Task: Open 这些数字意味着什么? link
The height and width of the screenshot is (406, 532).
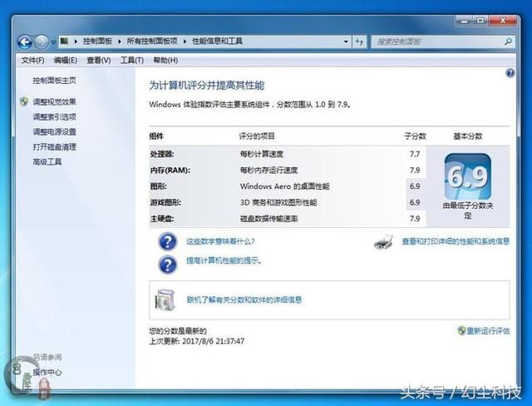Action: pyautogui.click(x=220, y=241)
